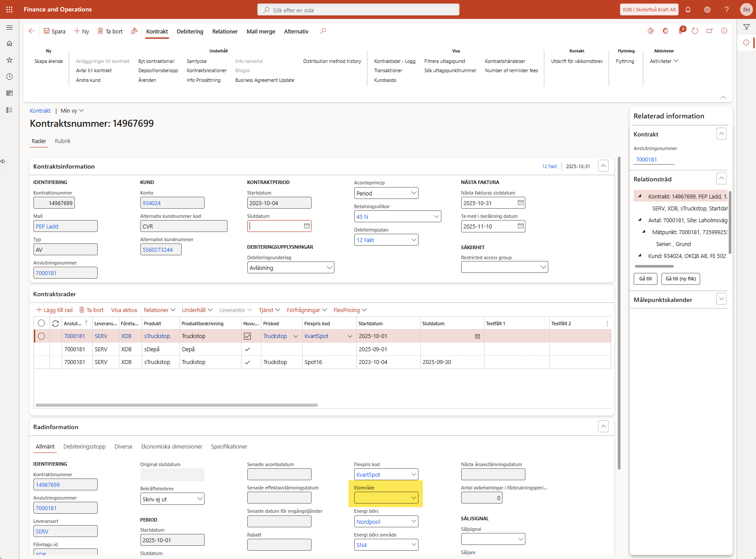Collapse the Kontraktsinformation section
Screen dimensions: 756x559
coord(603,166)
